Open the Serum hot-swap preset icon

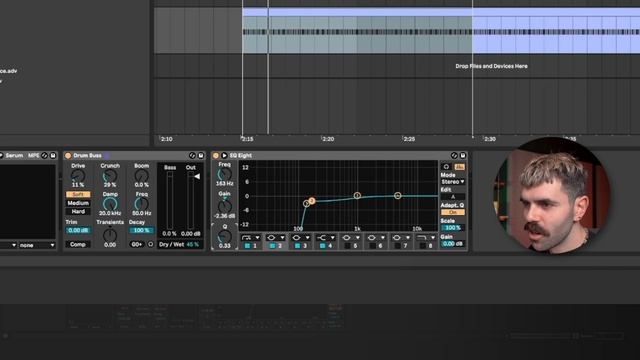point(44,156)
